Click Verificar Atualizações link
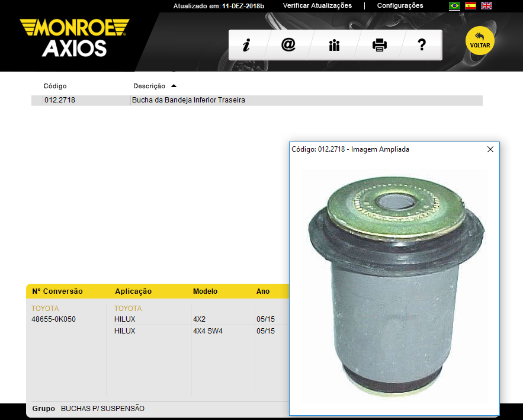This screenshot has width=523, height=420. click(x=317, y=6)
